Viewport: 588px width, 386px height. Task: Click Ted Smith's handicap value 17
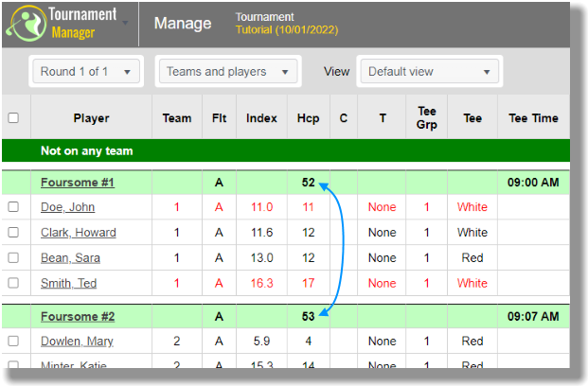(309, 283)
